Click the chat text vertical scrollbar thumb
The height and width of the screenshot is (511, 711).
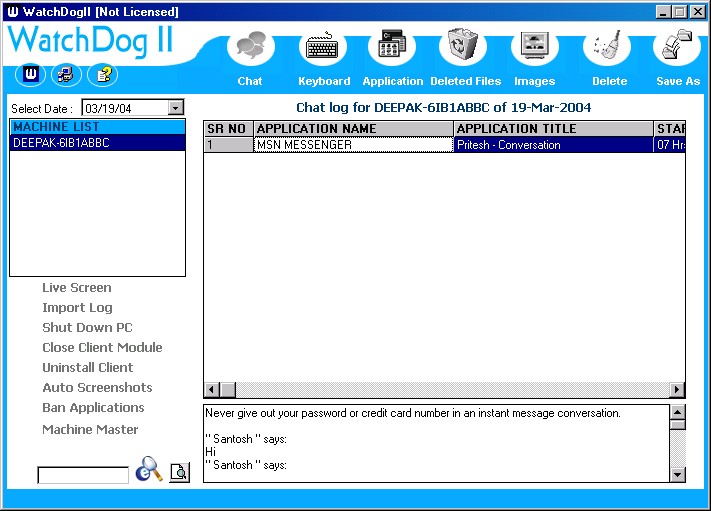pos(677,425)
